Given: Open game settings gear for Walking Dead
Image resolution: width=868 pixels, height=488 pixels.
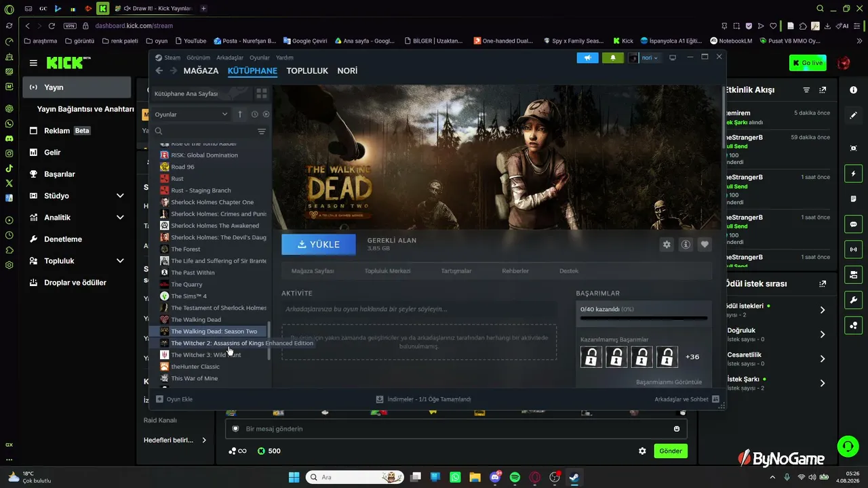Looking at the screenshot, I should [x=667, y=245].
